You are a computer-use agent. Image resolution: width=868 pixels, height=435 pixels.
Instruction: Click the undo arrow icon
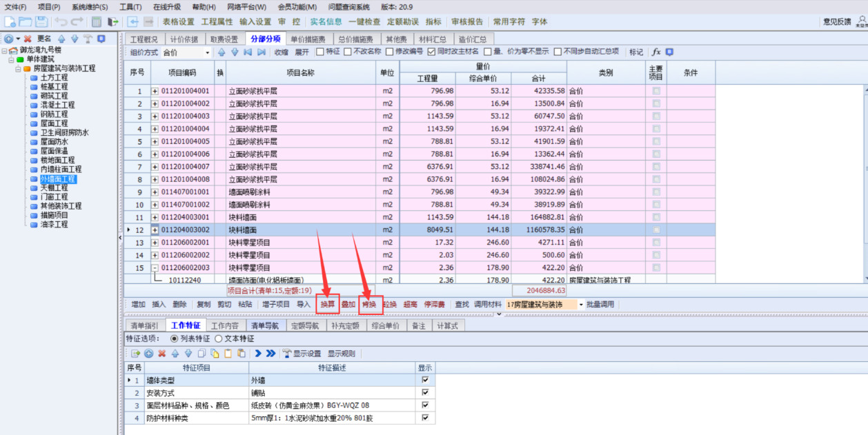tap(60, 22)
